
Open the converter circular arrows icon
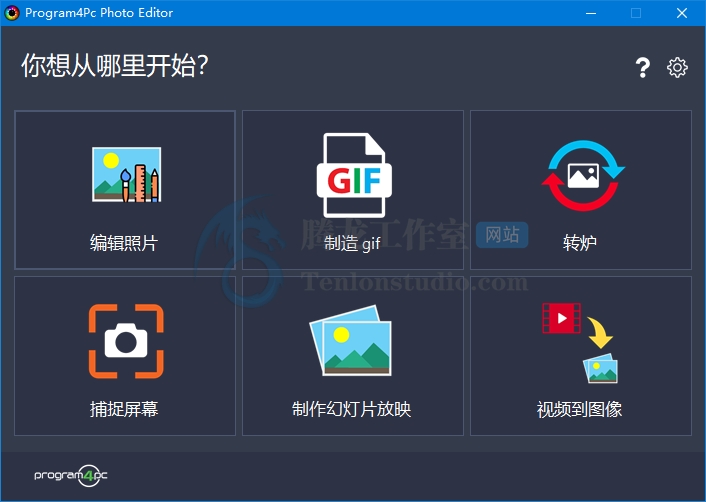[583, 175]
